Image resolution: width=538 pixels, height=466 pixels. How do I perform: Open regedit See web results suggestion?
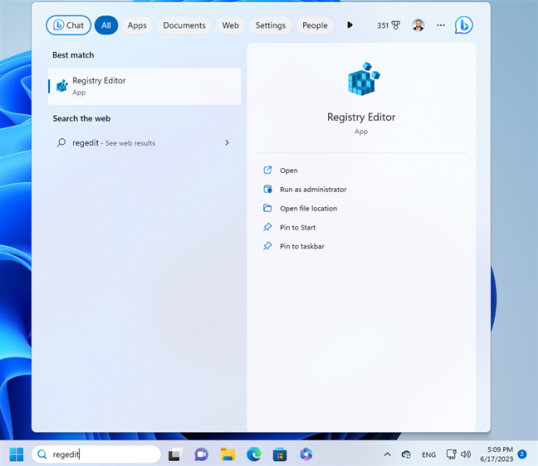point(144,143)
